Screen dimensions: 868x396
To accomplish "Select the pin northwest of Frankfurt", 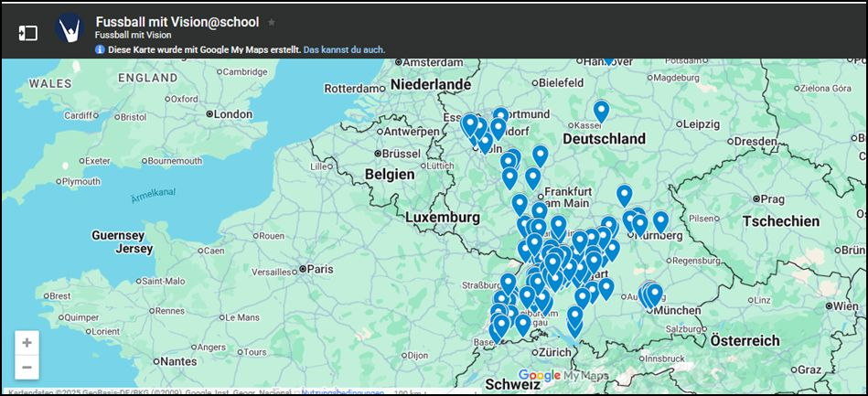I will click(x=532, y=177).
